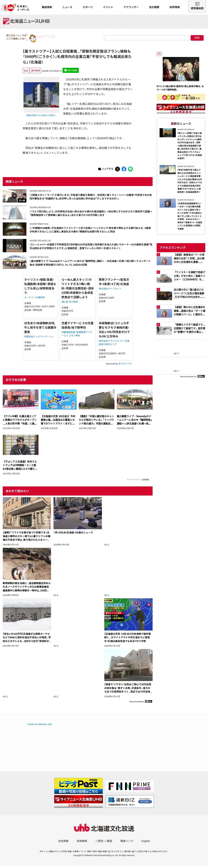Open 番組情報 in top navigation

point(47,7)
